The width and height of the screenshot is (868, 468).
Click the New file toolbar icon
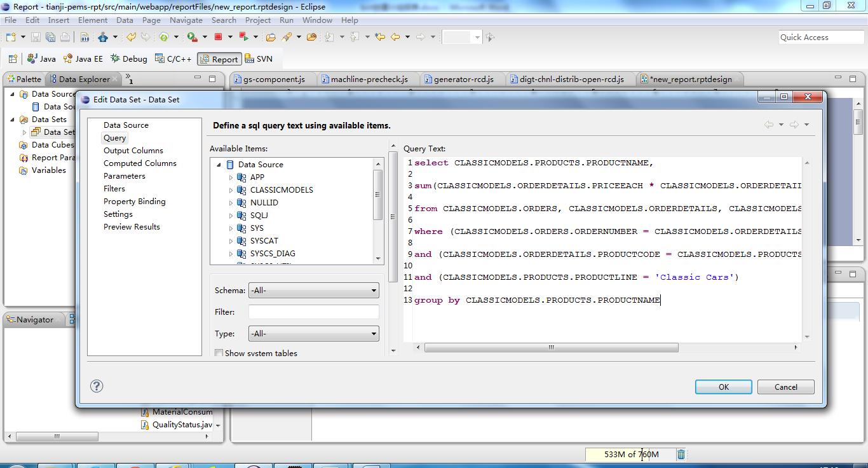(11, 37)
